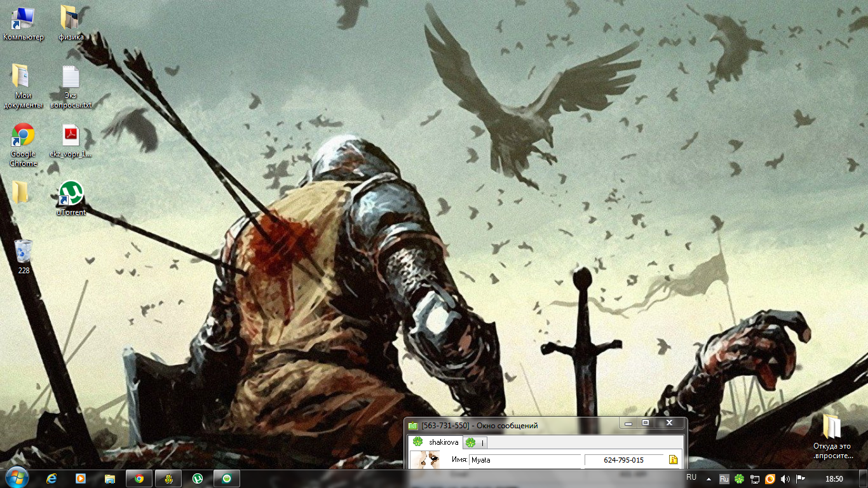The height and width of the screenshot is (488, 868).
Task: Switch to the green messenger taskbar button
Action: click(x=227, y=478)
